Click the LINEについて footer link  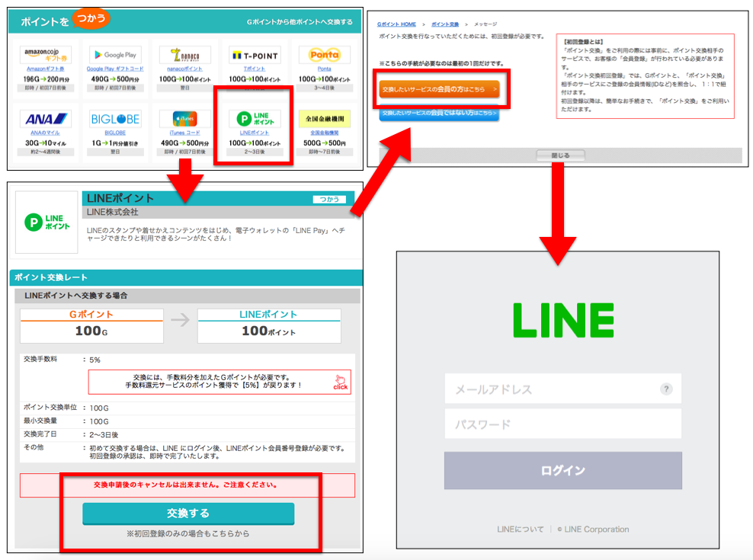tap(520, 530)
